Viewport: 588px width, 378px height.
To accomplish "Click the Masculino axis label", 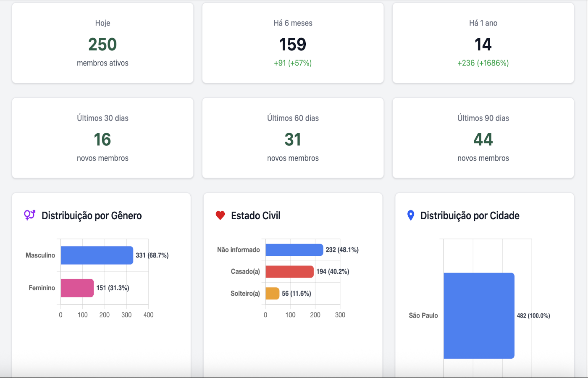I will 40,255.
